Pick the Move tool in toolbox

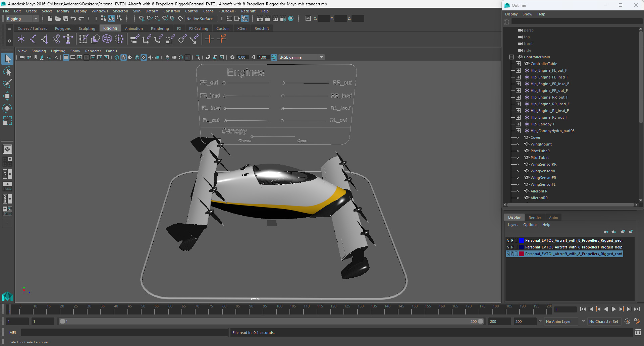[x=7, y=96]
